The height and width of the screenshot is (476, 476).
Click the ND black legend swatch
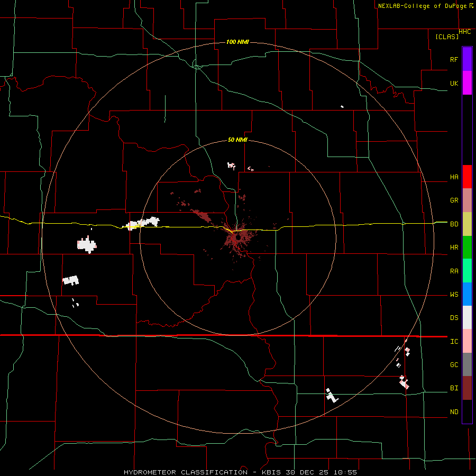click(467, 411)
